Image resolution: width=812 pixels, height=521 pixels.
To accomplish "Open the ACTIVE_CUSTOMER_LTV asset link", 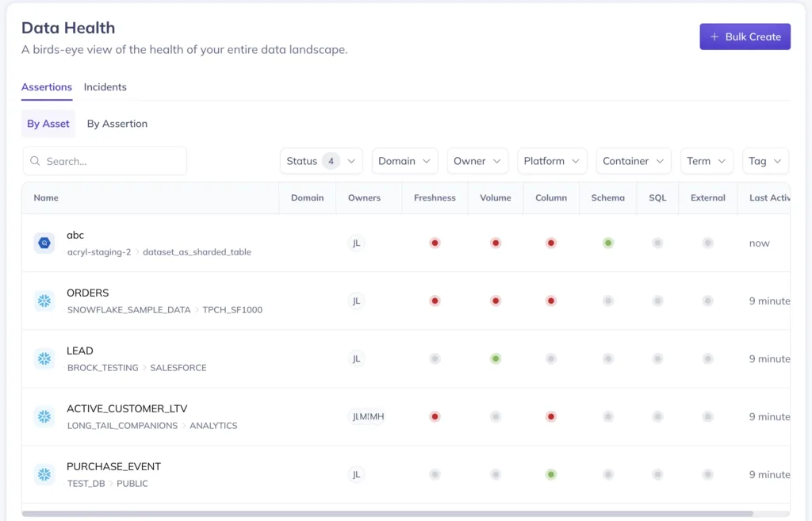I will tap(125, 408).
